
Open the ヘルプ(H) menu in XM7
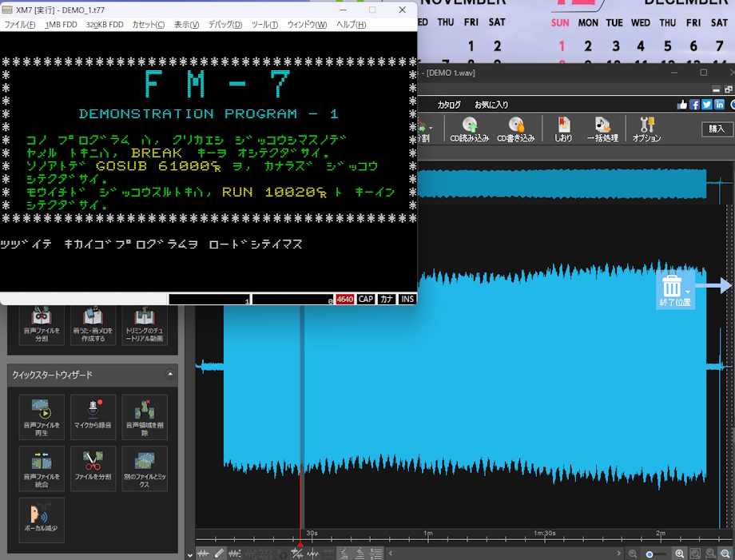point(351,25)
